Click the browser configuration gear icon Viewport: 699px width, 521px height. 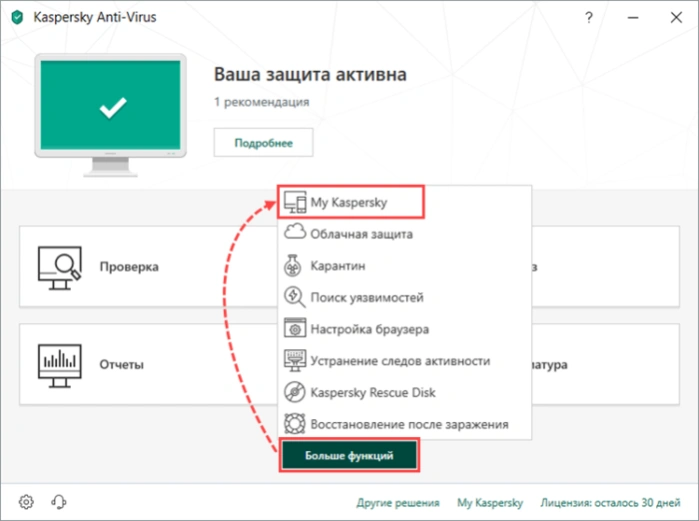point(295,329)
